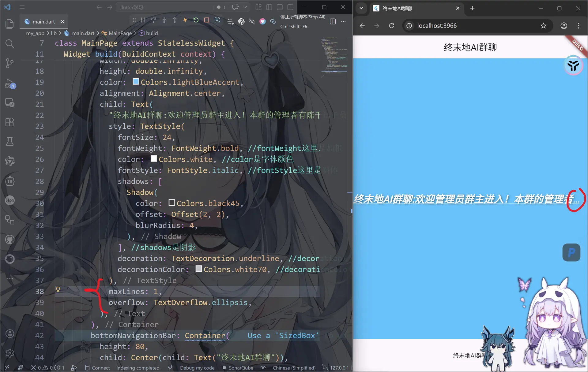This screenshot has width=588, height=372.
Task: Click the SonarQube status bar item
Action: tap(238, 368)
